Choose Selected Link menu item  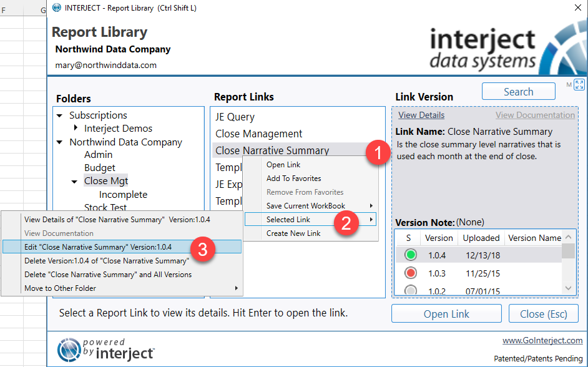[310, 219]
